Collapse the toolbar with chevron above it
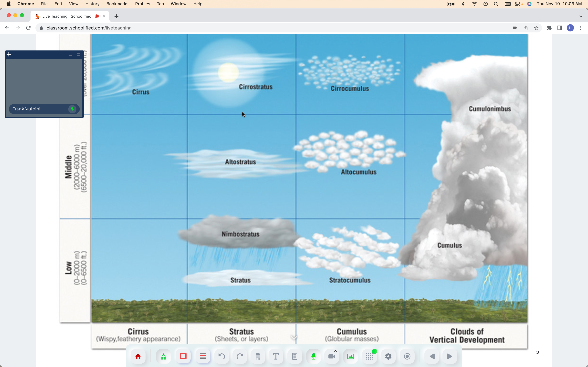588x367 pixels. pyautogui.click(x=294, y=338)
